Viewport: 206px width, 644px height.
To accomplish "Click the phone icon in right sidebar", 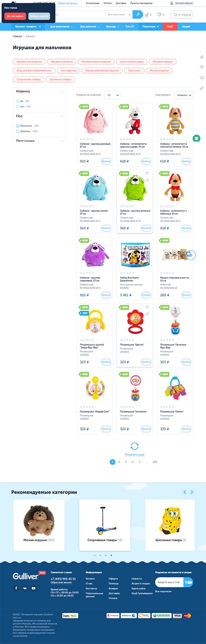I will coord(202,88).
